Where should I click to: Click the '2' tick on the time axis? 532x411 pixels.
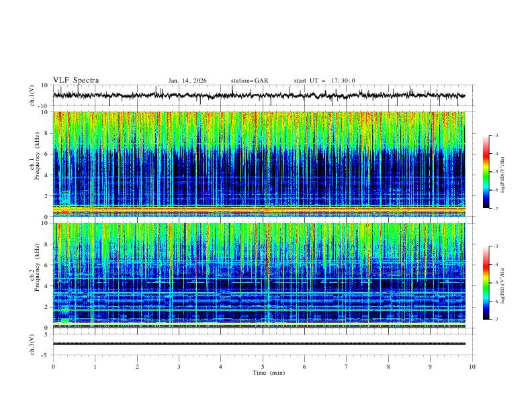(137, 367)
